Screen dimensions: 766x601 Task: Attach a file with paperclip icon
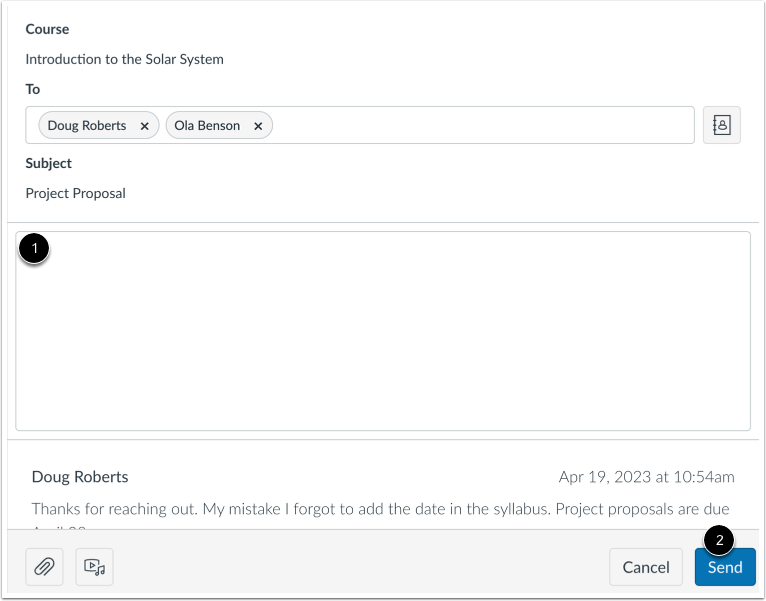click(44, 567)
